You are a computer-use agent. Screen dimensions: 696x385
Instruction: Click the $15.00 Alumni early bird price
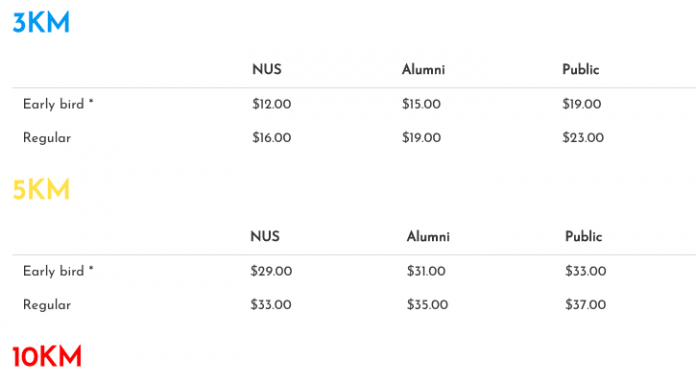421,104
